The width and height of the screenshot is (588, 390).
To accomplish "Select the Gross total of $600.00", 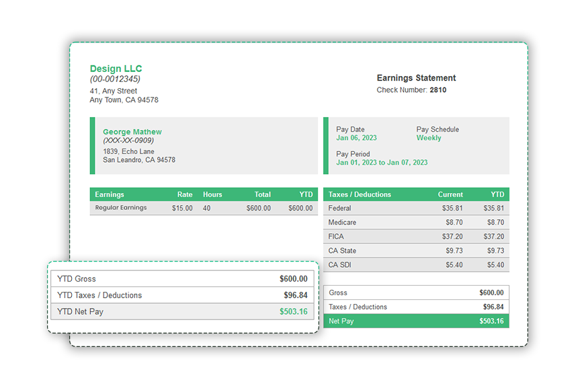I will point(492,292).
